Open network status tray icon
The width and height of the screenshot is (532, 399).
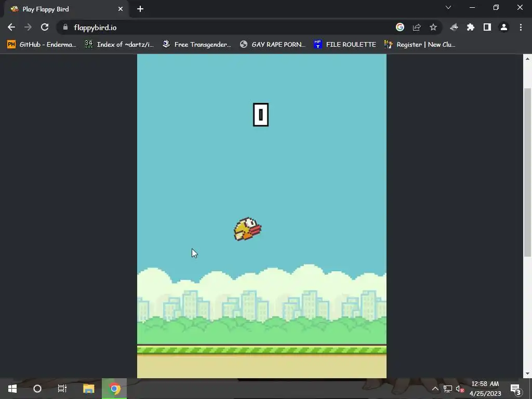447,389
